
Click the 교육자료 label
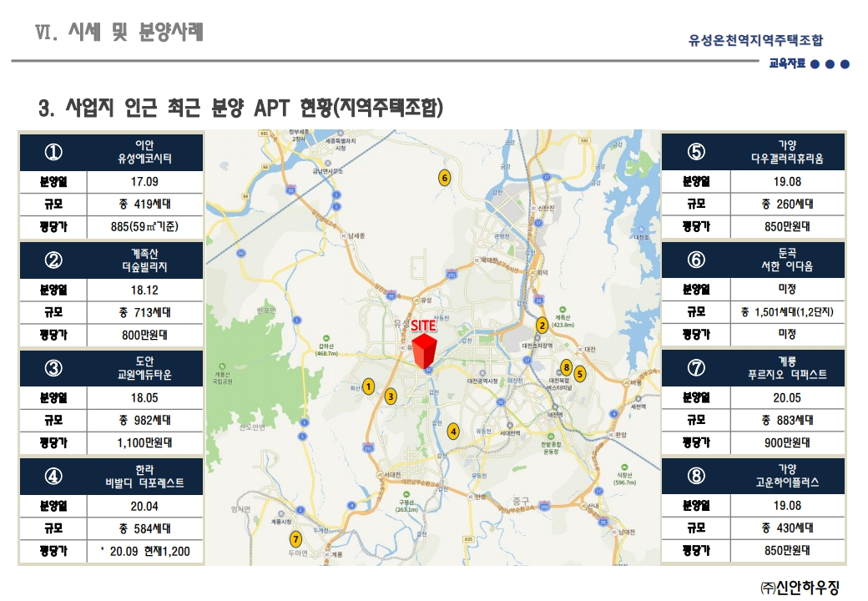pos(787,63)
